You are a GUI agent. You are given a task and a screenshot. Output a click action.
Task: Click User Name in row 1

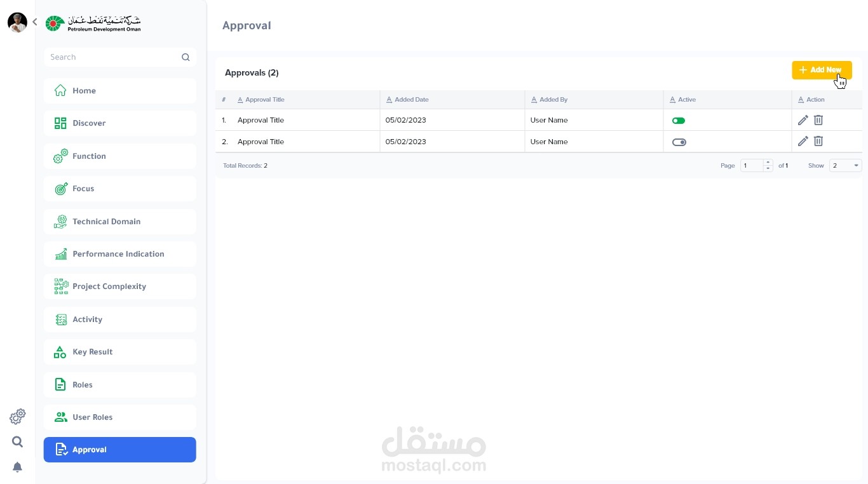click(x=549, y=120)
